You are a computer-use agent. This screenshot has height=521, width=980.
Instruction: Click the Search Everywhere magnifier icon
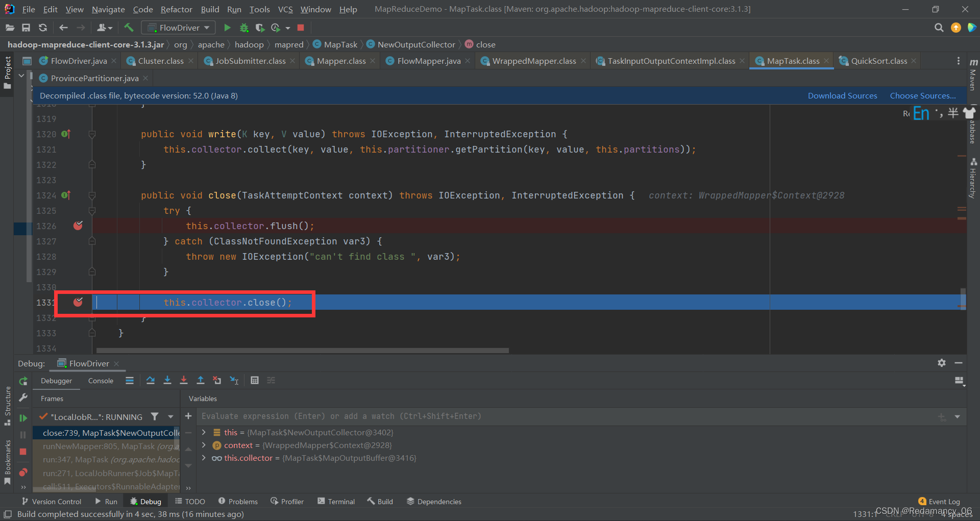click(939, 28)
